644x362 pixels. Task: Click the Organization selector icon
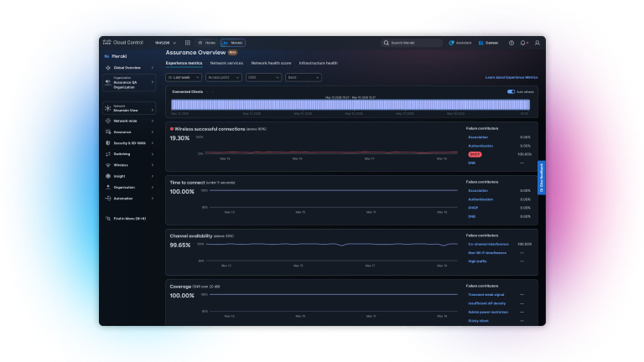click(x=108, y=82)
